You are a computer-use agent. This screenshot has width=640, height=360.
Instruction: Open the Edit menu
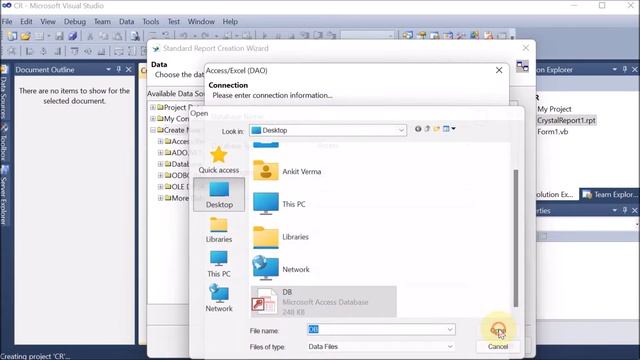pyautogui.click(x=26, y=22)
